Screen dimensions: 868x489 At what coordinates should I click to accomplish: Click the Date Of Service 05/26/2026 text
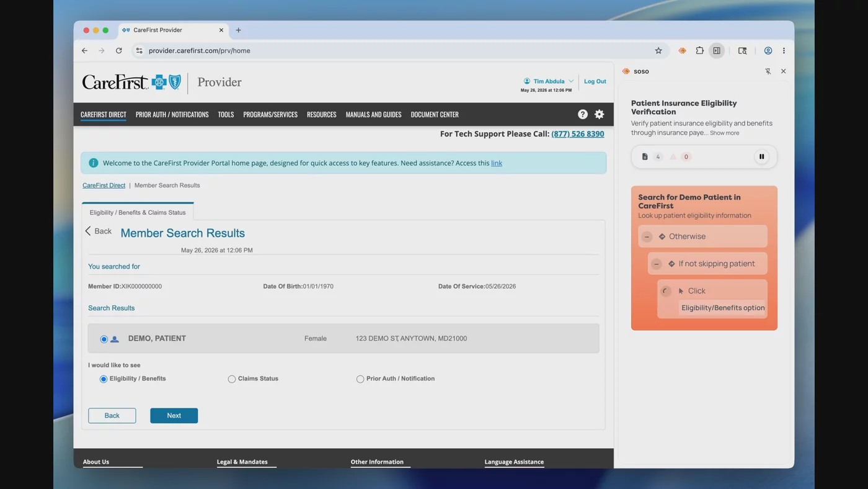477,287
